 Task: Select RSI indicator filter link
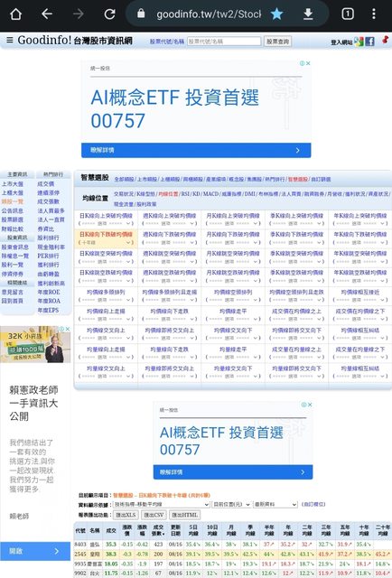click(185, 194)
